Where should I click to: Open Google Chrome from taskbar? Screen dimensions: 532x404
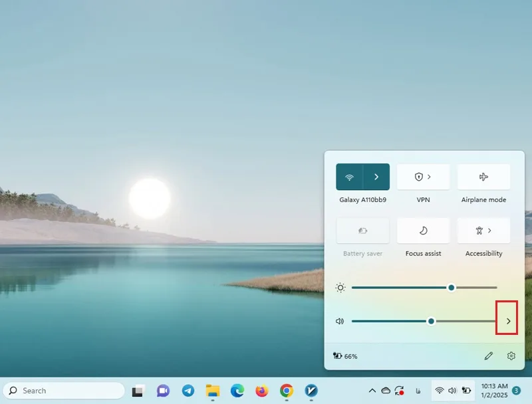tap(287, 391)
